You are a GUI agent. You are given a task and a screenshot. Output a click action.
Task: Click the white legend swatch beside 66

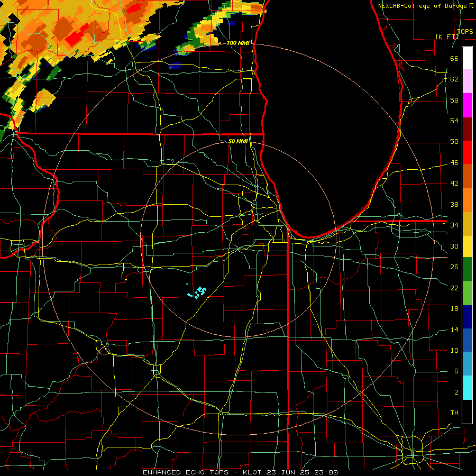(467, 58)
